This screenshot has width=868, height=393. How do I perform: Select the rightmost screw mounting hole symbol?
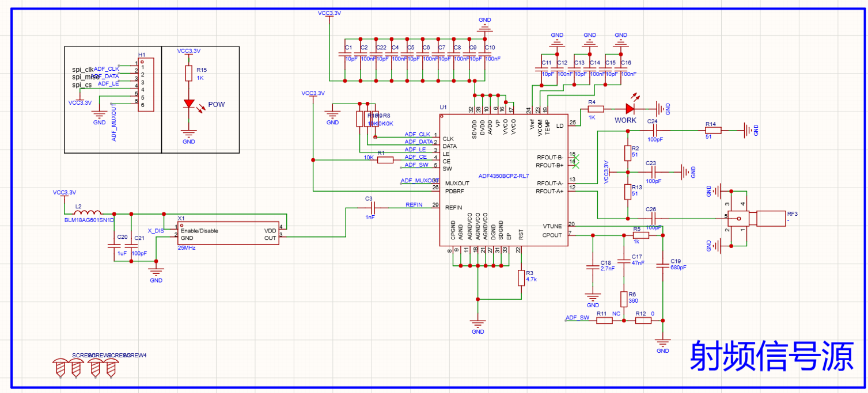(112, 368)
